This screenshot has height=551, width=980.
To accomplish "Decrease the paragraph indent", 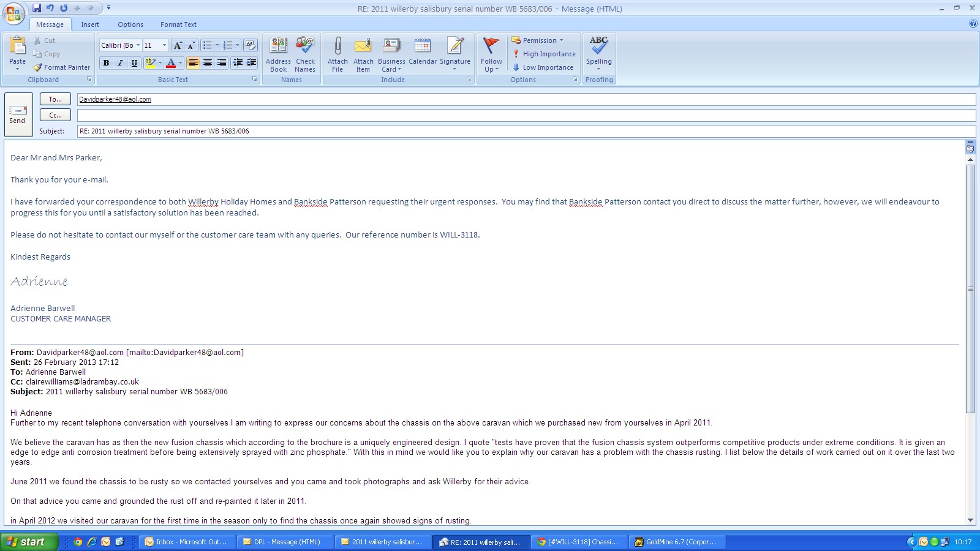I will 238,63.
